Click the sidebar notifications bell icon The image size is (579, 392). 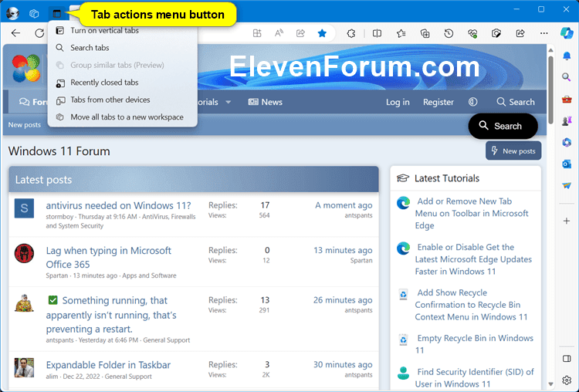tap(567, 56)
